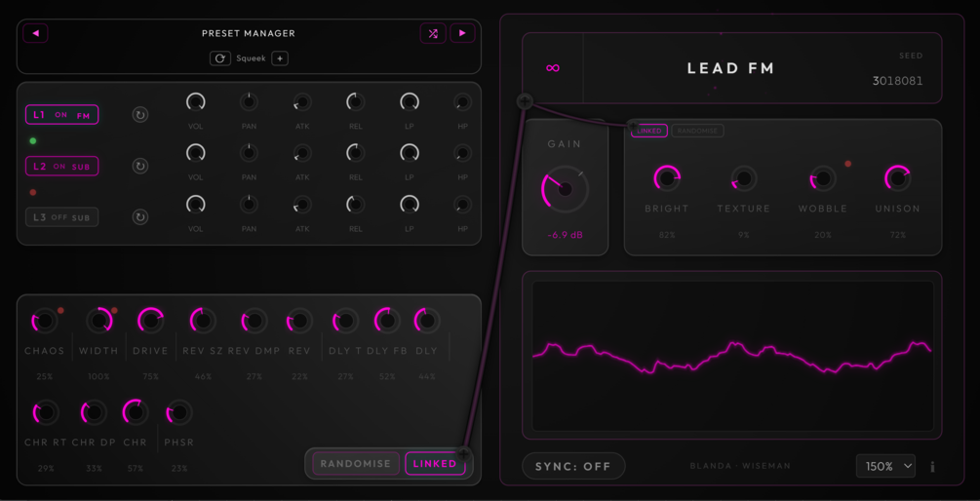Click the plus icon to save preset

click(x=280, y=58)
